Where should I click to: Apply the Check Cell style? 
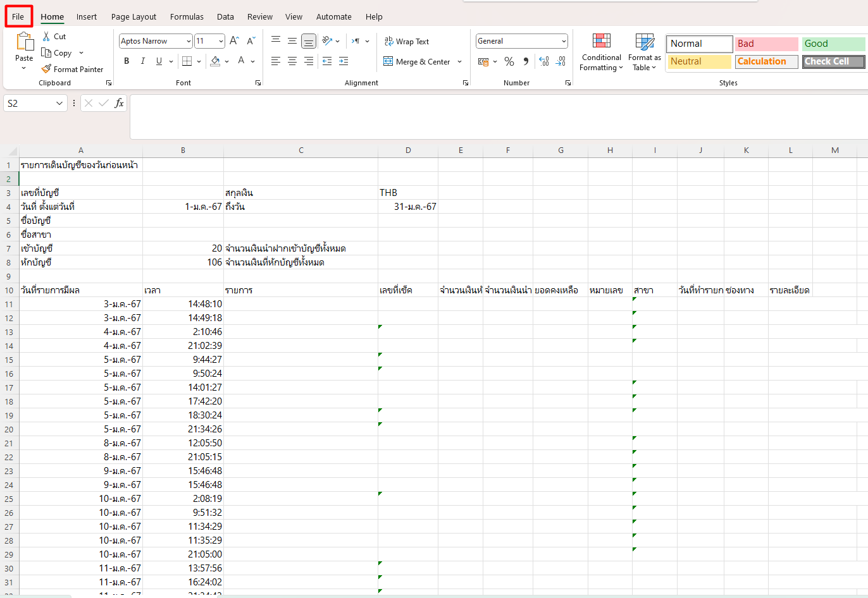pos(834,61)
